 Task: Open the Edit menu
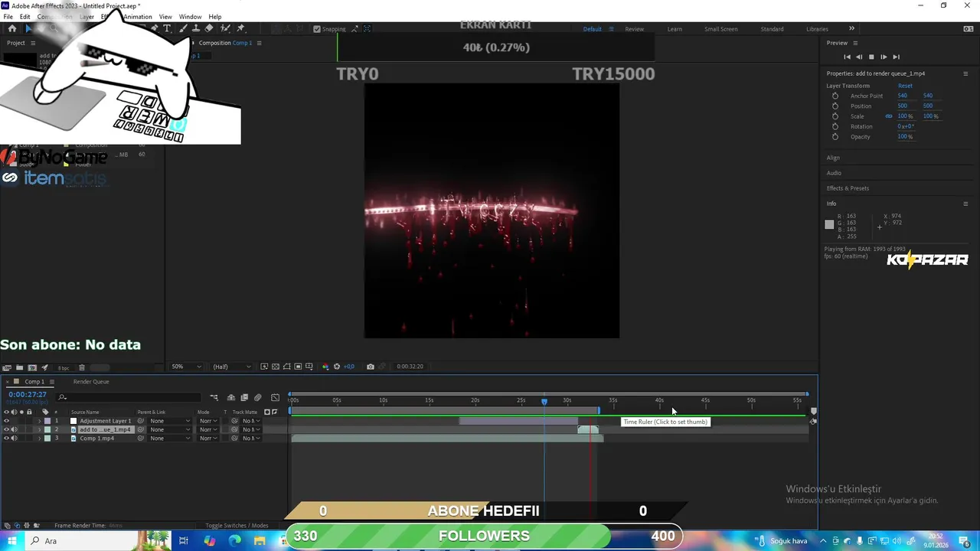click(x=25, y=17)
